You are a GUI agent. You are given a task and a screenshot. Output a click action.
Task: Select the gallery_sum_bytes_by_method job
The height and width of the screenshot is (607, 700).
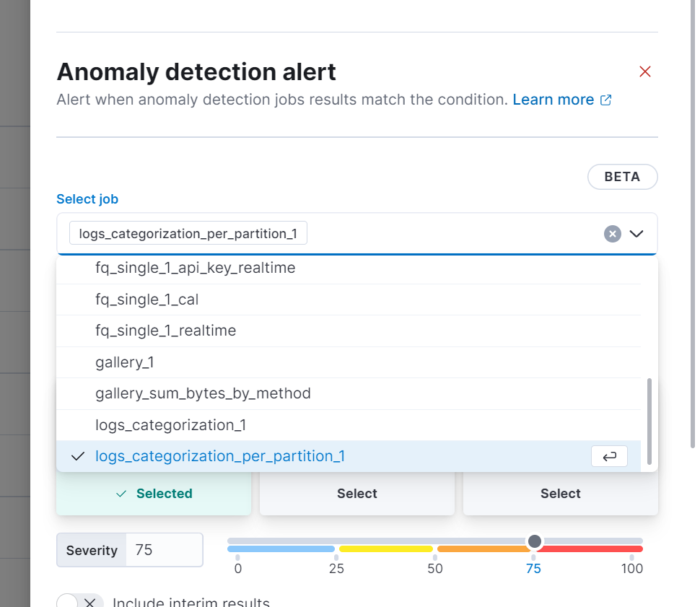(x=203, y=393)
